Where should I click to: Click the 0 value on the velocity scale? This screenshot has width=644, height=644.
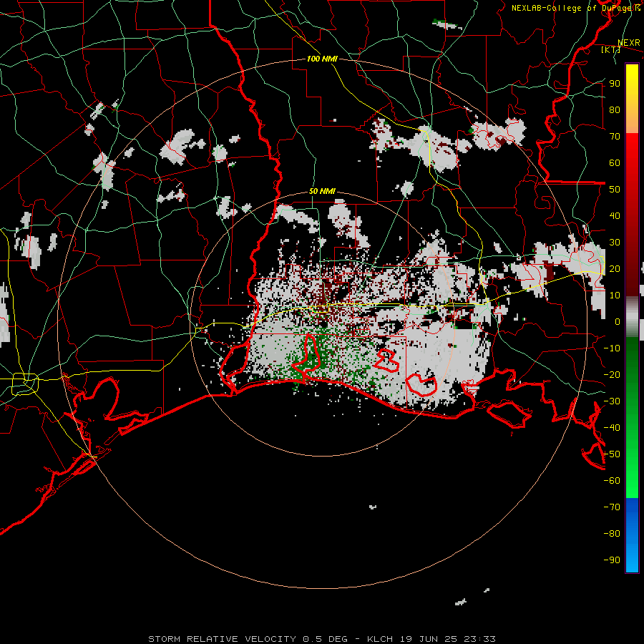(x=618, y=321)
